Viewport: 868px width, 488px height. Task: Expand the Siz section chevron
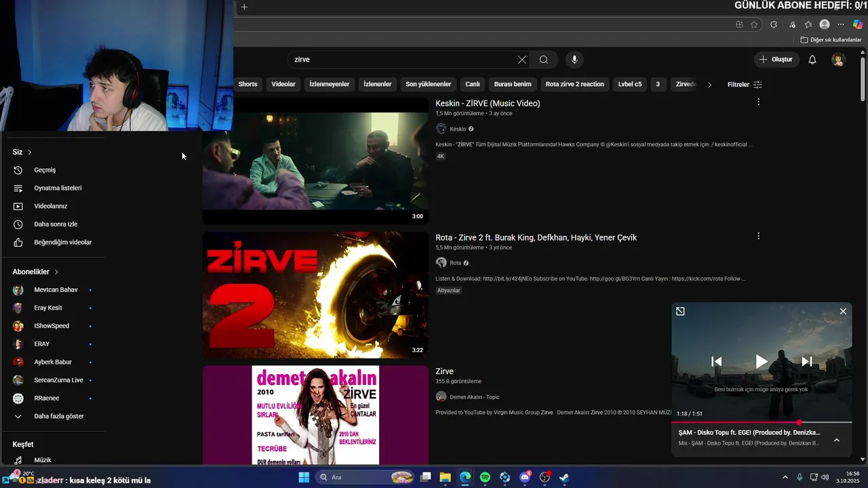coord(30,152)
